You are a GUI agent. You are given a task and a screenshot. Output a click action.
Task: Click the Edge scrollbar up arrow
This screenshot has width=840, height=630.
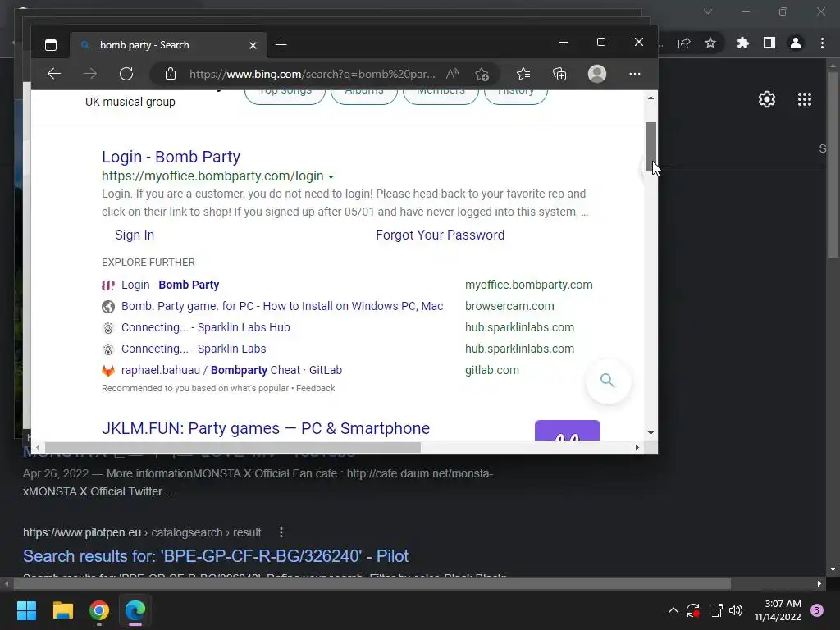coord(651,98)
